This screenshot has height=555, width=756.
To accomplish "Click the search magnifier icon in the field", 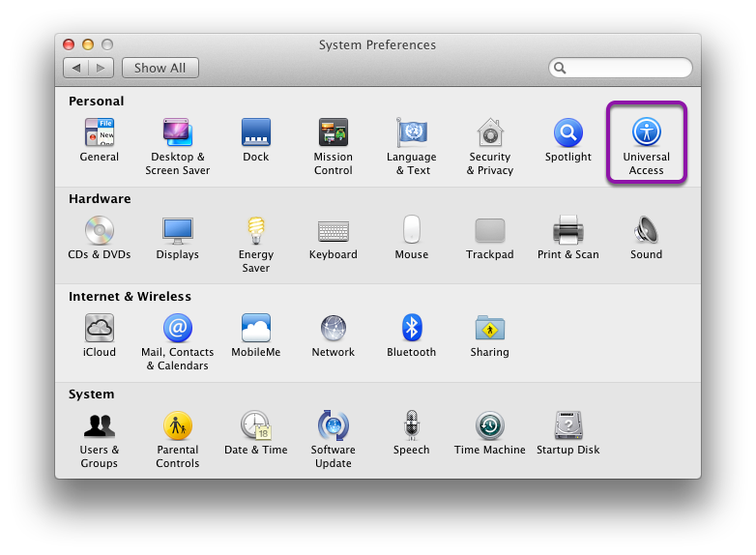I will [x=560, y=68].
